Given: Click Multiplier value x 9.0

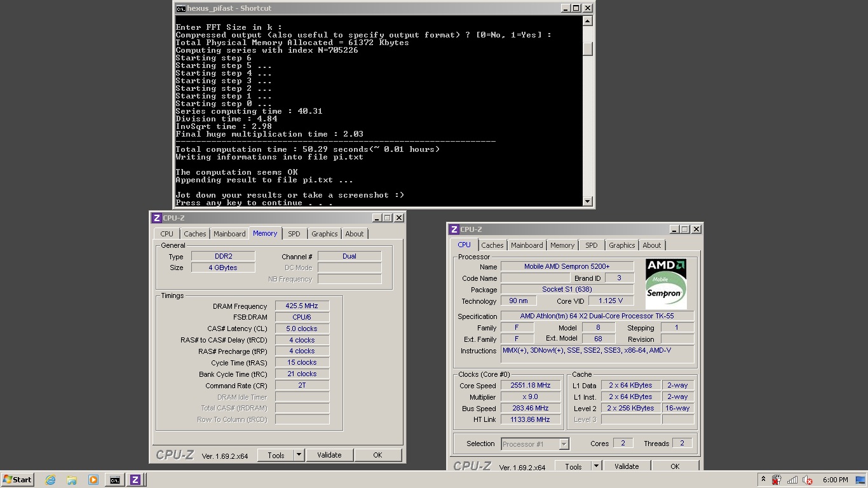Looking at the screenshot, I should 531,396.
